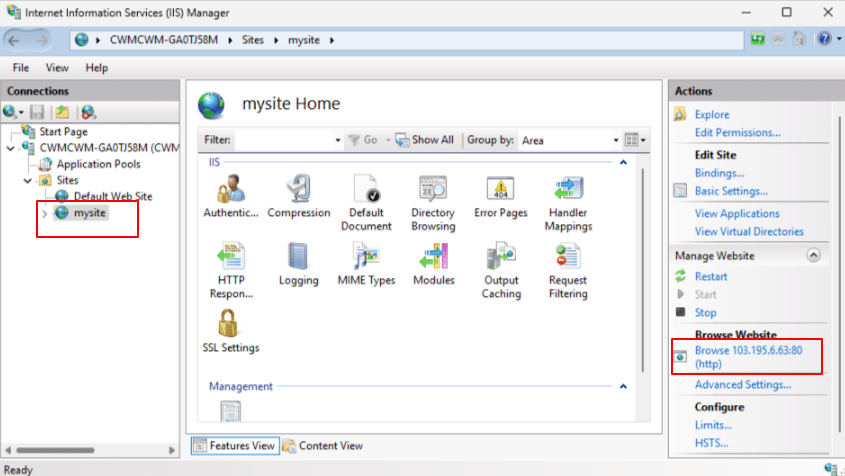
Task: Click the configuration file icon under Management
Action: (x=231, y=411)
